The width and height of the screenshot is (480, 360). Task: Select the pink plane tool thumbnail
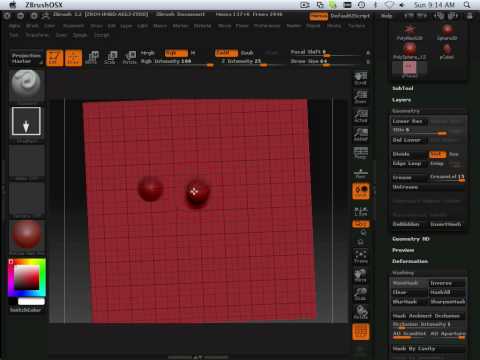pos(409,69)
